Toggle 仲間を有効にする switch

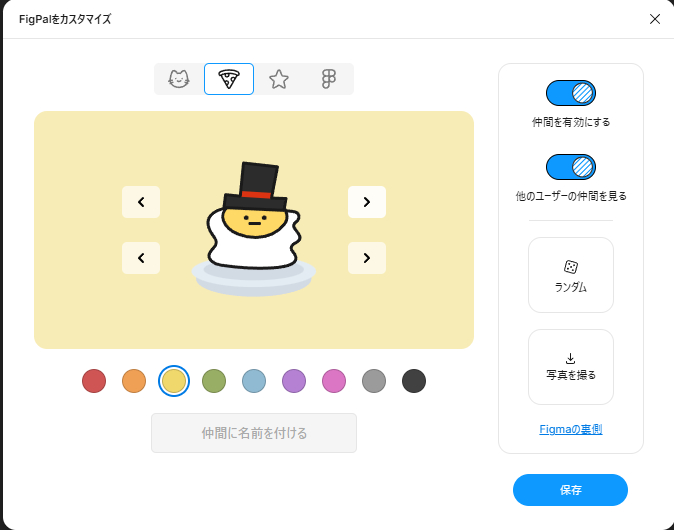click(x=571, y=94)
